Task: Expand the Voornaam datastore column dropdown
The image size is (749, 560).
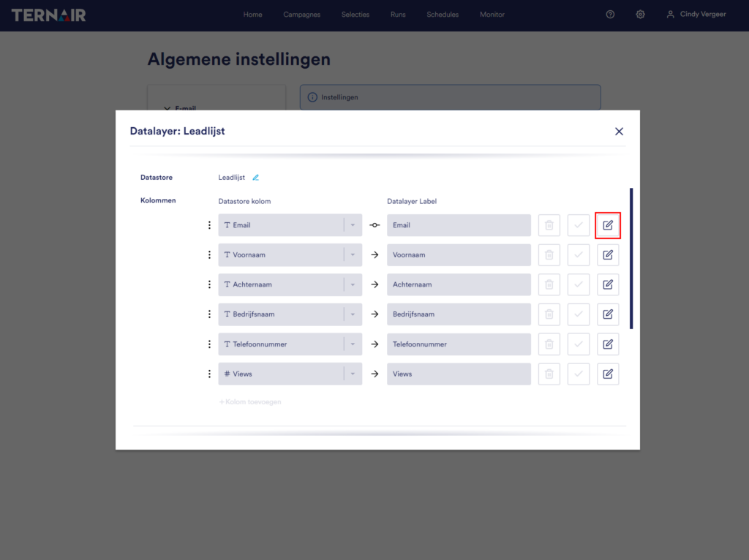Action: 353,255
